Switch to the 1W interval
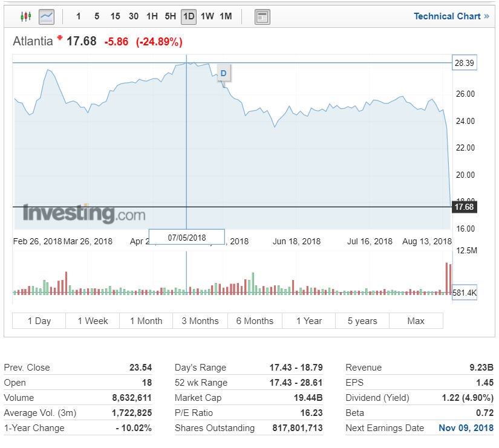This screenshot has height=448, width=499. coord(207,16)
